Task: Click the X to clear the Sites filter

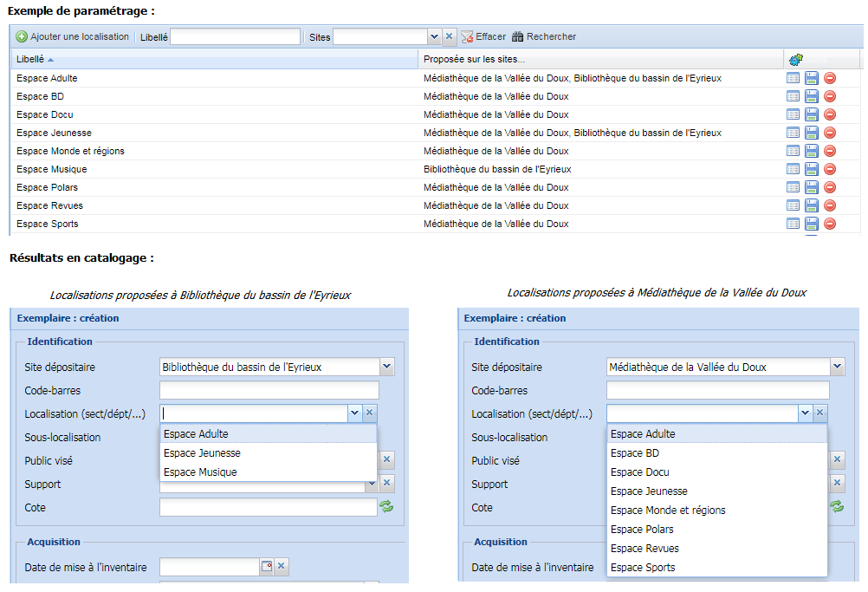Action: pyautogui.click(x=447, y=36)
